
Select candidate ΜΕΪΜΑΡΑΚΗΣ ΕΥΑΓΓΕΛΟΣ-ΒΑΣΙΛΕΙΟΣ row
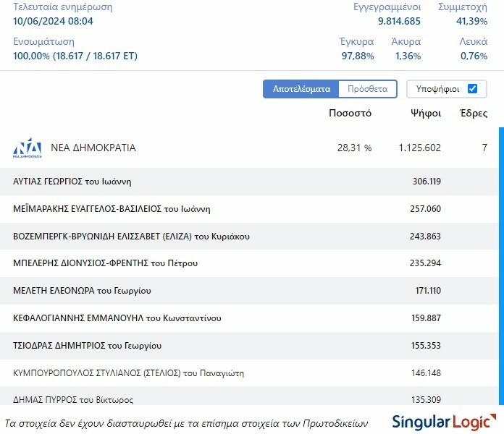[249, 209]
